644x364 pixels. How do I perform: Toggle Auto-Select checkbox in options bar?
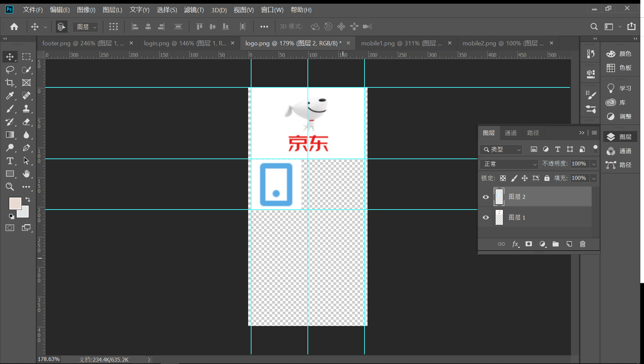pyautogui.click(x=61, y=27)
